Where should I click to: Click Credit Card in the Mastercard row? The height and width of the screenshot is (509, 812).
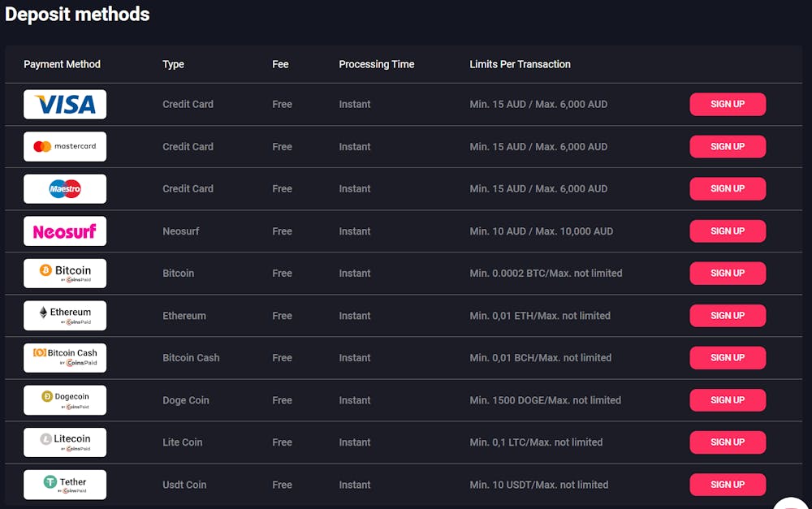(188, 147)
